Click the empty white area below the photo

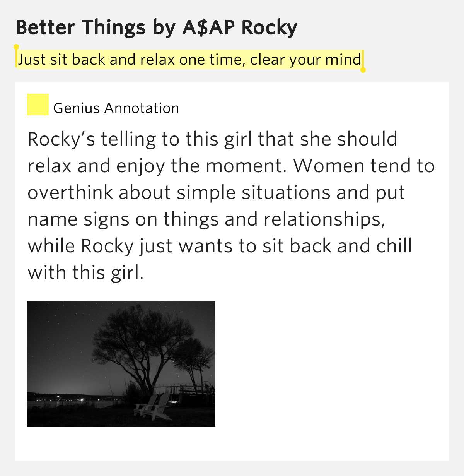pos(232,444)
